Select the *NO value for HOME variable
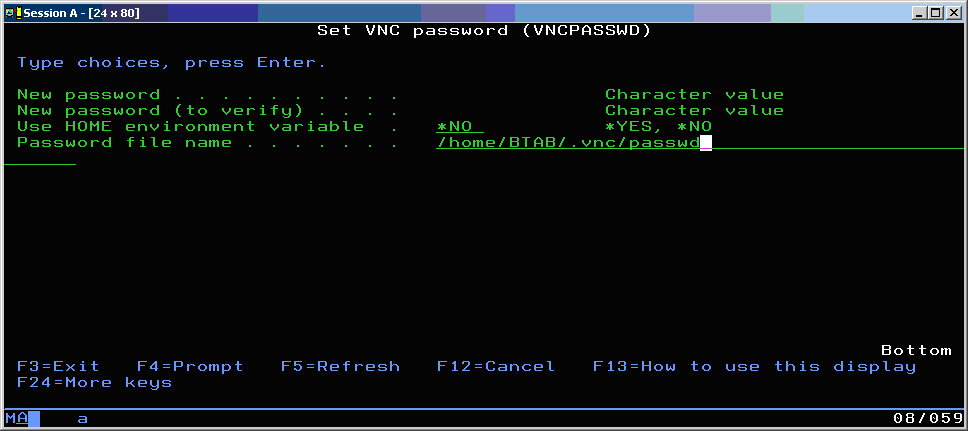968x431 pixels. click(459, 127)
